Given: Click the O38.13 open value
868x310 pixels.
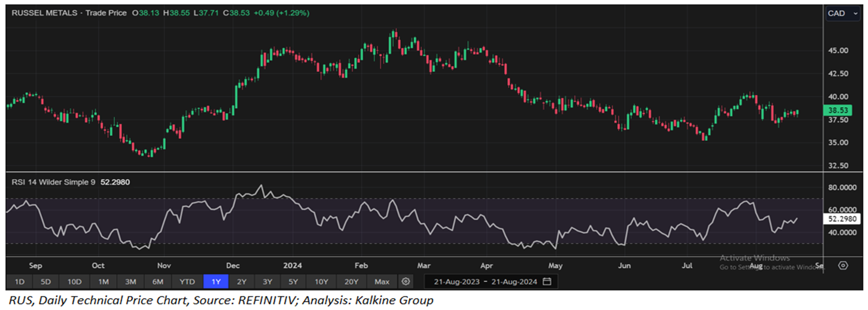Looking at the screenshot, I should point(145,13).
